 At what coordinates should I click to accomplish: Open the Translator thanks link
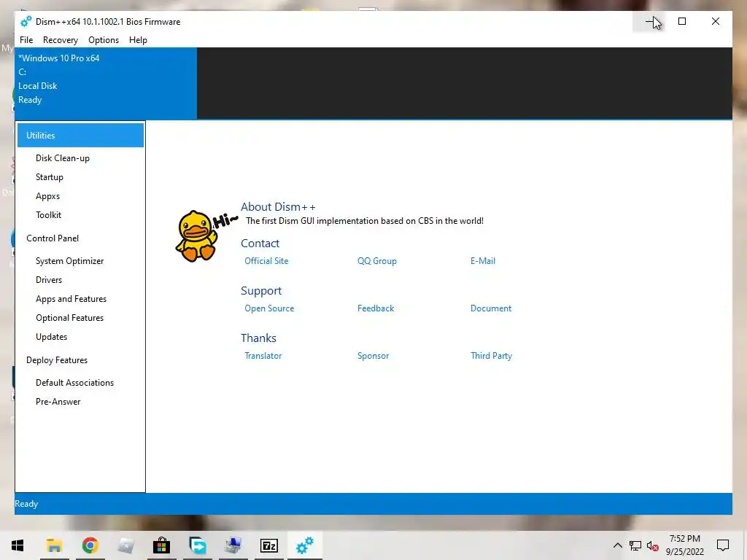[x=263, y=356]
